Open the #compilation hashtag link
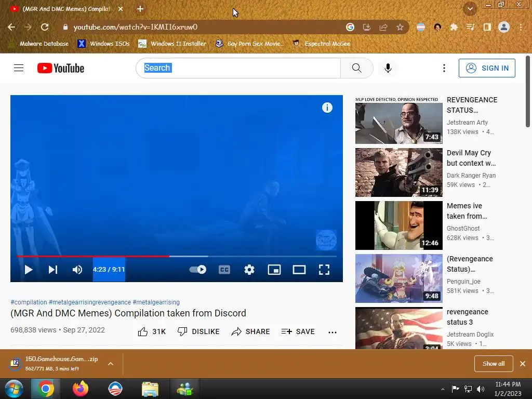Screen dimensions: 532x399 coord(29,302)
